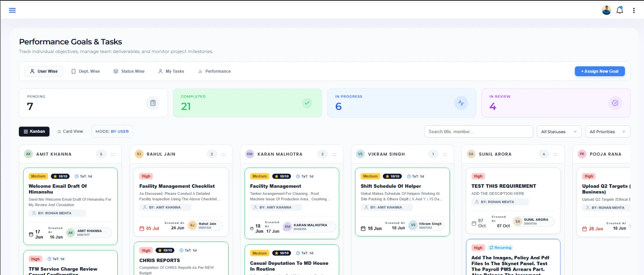Click drag handle on Amit Khanna column
Image resolution: width=644 pixels, height=275 pixels.
113,154
